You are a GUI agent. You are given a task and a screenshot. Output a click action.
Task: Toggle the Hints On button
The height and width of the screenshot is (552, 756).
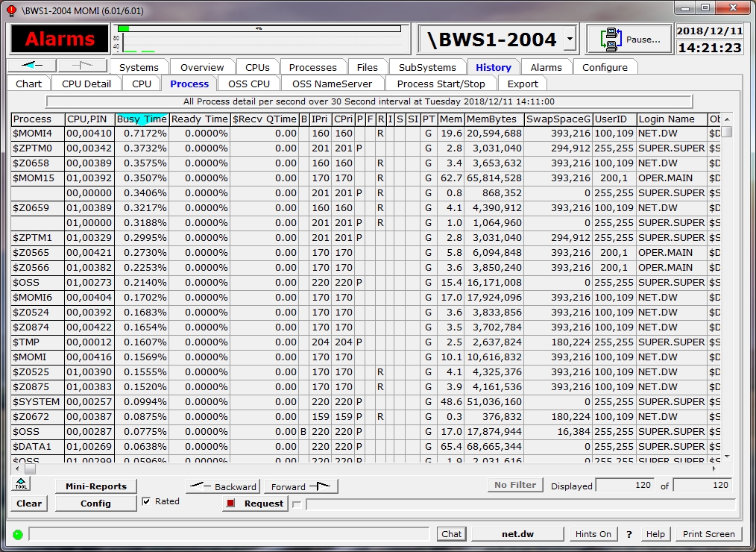[593, 534]
